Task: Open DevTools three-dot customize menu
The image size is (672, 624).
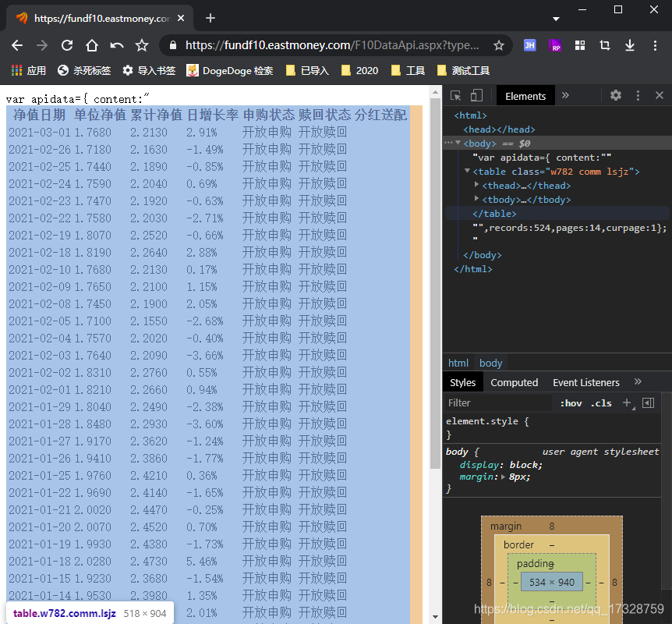Action: point(638,96)
